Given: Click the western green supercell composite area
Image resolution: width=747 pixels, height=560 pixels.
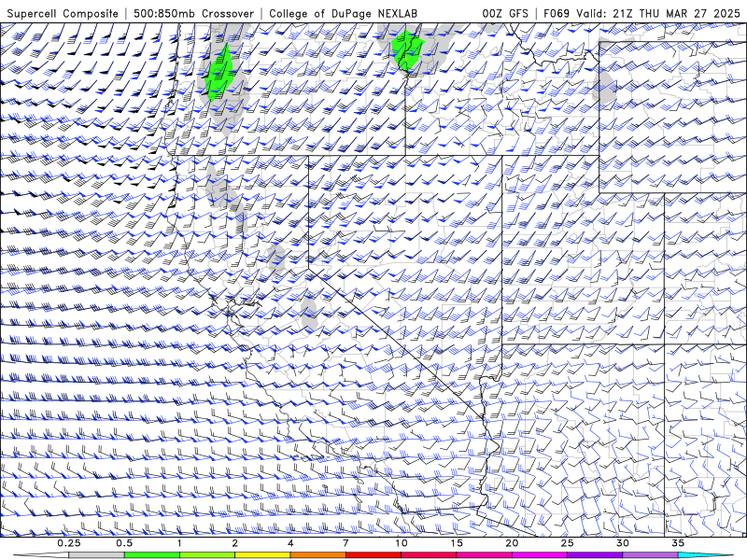Looking at the screenshot, I should tap(220, 73).
